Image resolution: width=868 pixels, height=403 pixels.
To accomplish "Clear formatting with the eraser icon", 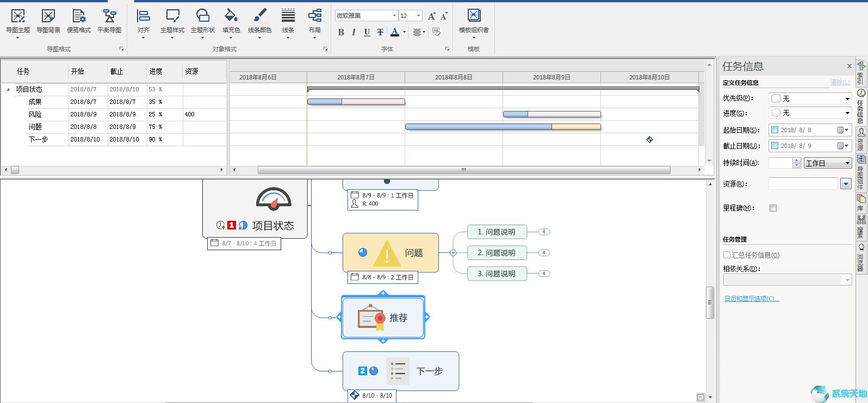I will pyautogui.click(x=436, y=32).
